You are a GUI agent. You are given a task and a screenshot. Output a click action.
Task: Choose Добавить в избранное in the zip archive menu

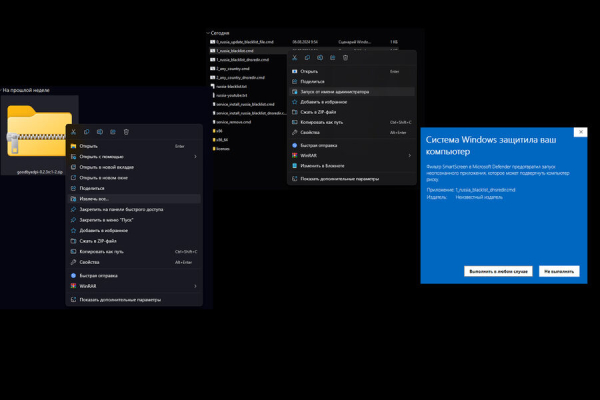point(134,230)
